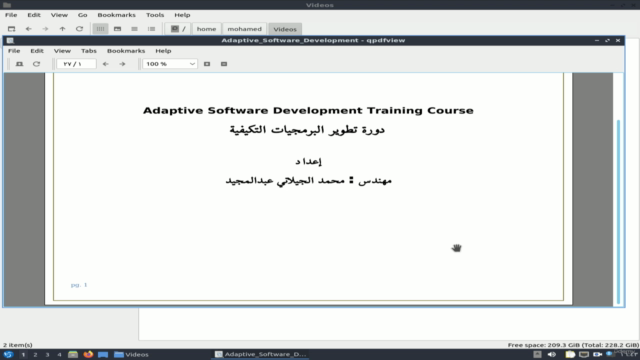640x360 pixels.
Task: Click the reload icon in file manager toolbar
Action: coord(79,29)
